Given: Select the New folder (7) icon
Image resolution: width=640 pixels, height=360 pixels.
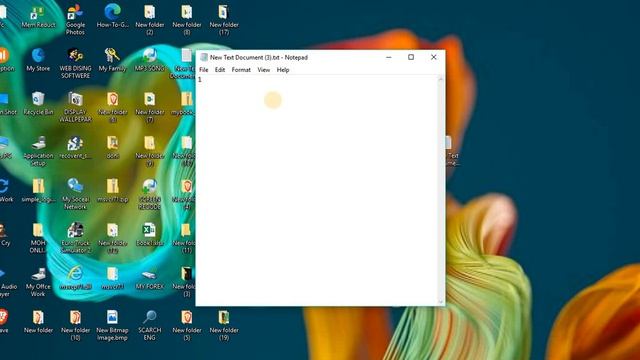Looking at the screenshot, I should tap(150, 107).
